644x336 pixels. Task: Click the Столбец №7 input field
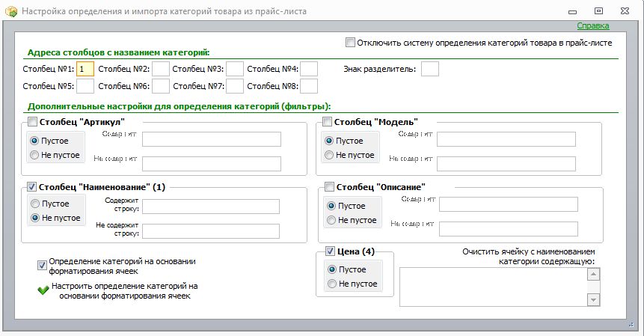(x=235, y=86)
